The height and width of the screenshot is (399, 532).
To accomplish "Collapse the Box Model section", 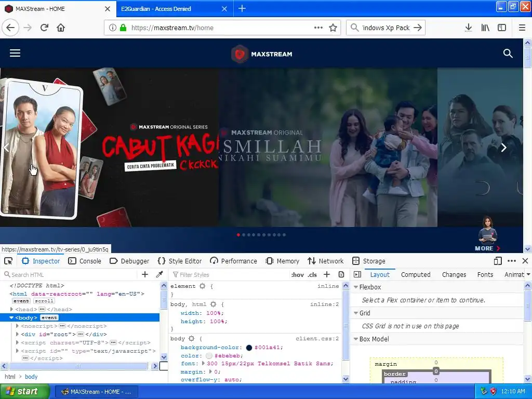I will click(x=356, y=339).
